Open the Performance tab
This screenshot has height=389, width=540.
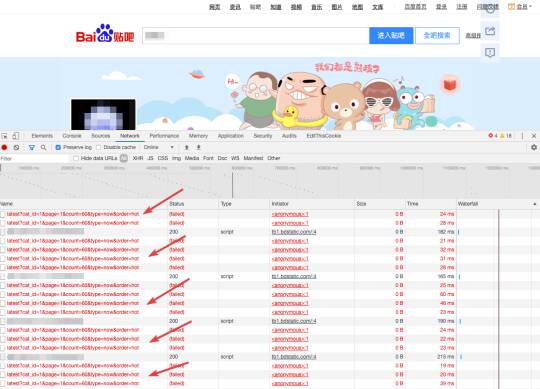pos(164,136)
